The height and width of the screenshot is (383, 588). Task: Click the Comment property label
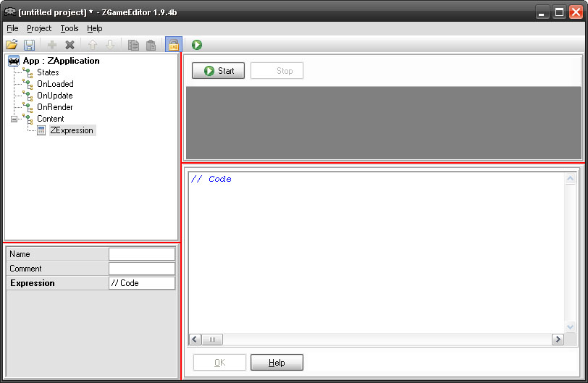pyautogui.click(x=25, y=269)
